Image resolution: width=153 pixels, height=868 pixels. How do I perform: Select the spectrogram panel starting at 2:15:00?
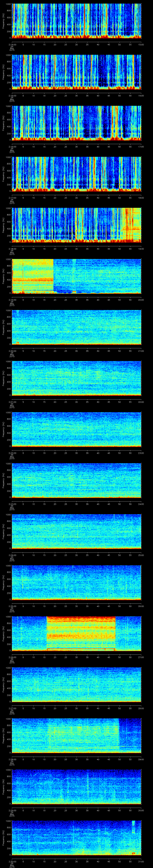point(77,72)
